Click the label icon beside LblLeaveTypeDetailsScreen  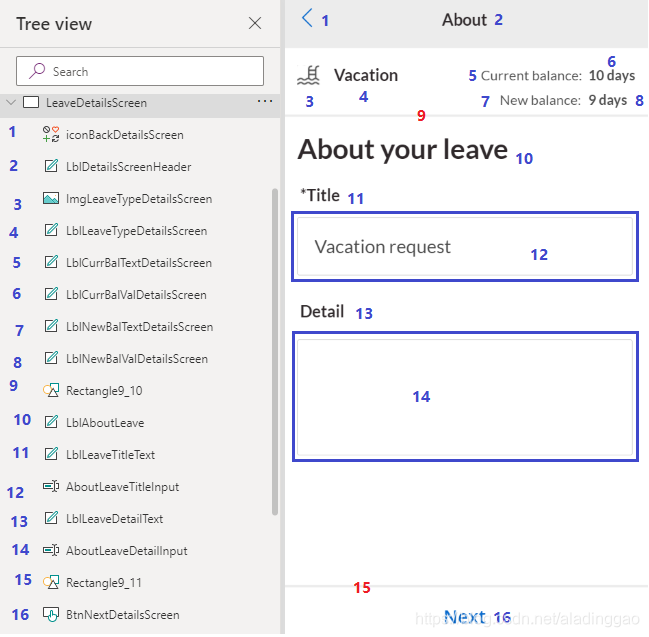point(51,230)
